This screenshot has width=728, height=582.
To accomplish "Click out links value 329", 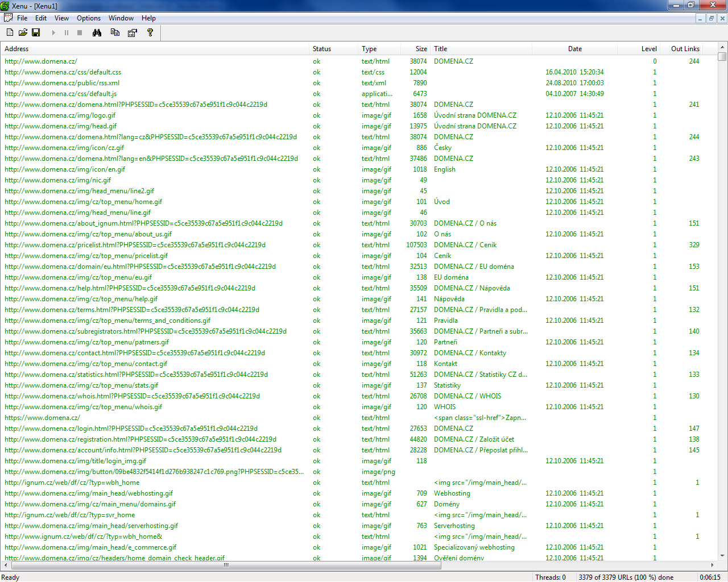I will click(694, 245).
